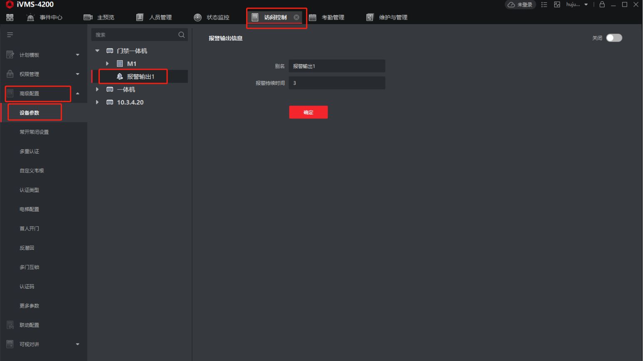Click the red 确定 button
Viewport: 644px width, 361px height.
[x=308, y=112]
